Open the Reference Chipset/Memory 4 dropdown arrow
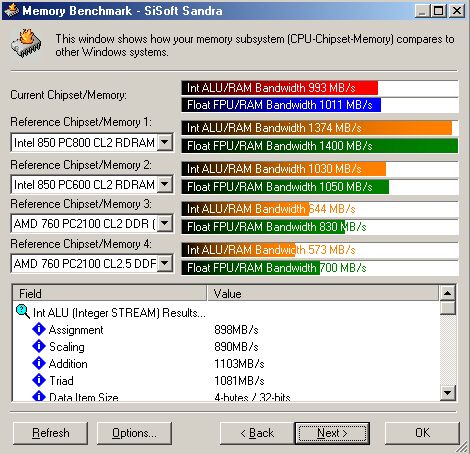470x454 pixels. coord(165,263)
